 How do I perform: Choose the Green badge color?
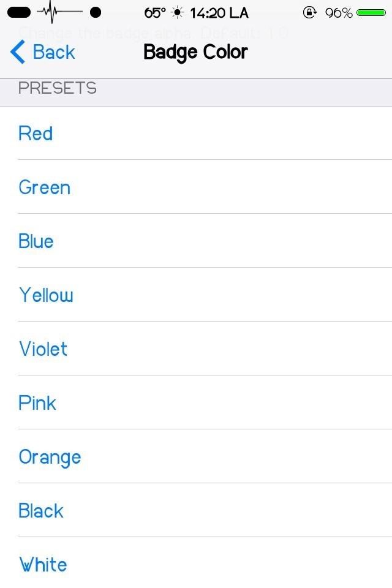tap(45, 187)
